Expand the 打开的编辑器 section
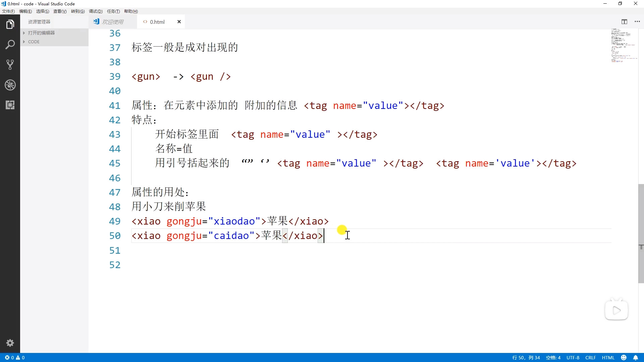 click(x=41, y=33)
